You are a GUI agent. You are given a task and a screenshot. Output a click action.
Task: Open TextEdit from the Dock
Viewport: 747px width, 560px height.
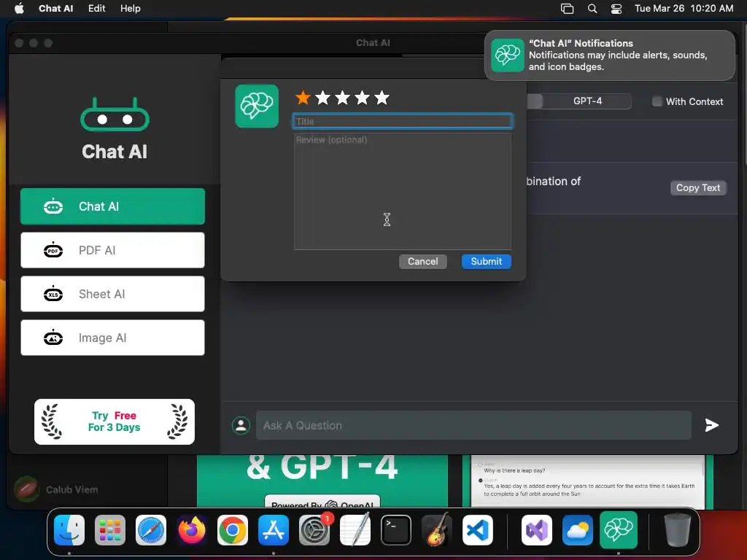click(x=355, y=530)
